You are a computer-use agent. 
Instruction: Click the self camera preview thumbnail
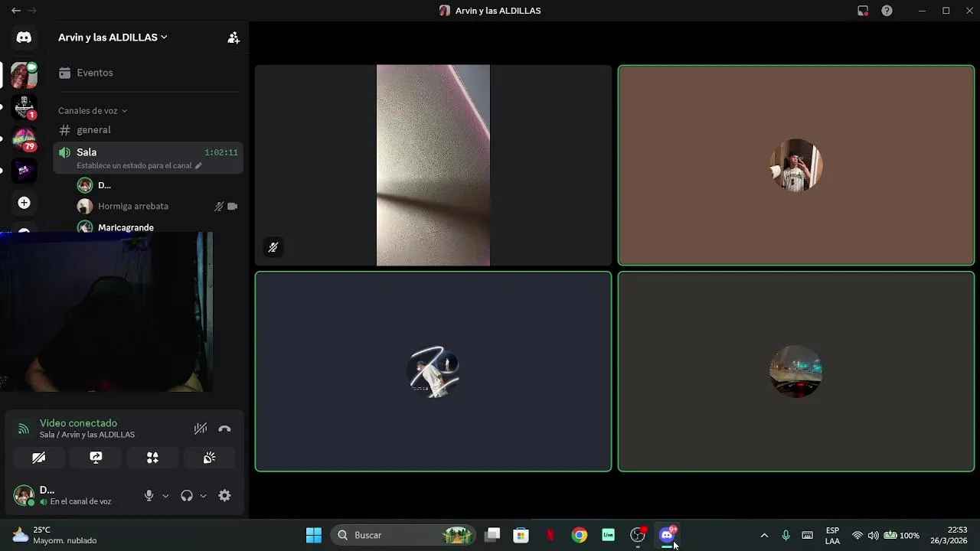click(106, 312)
